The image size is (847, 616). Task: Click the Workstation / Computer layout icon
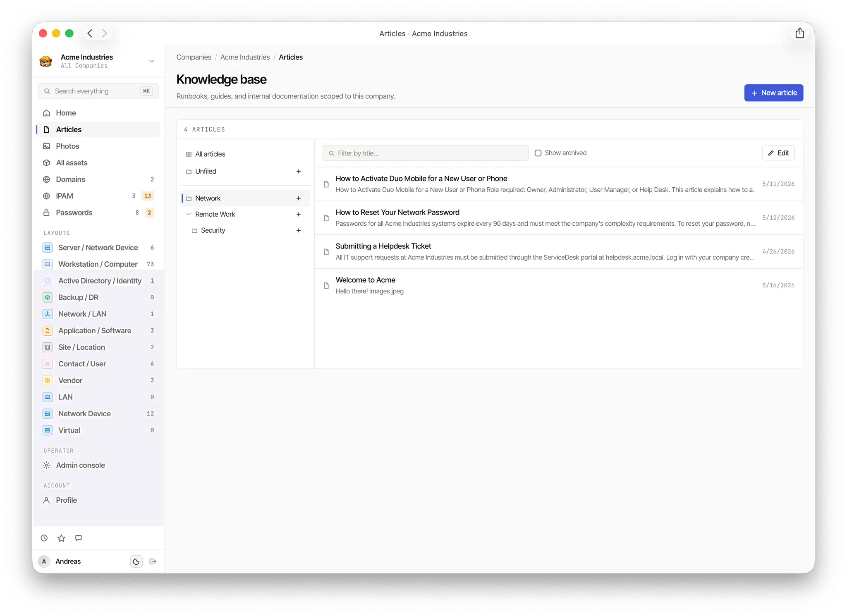(48, 264)
